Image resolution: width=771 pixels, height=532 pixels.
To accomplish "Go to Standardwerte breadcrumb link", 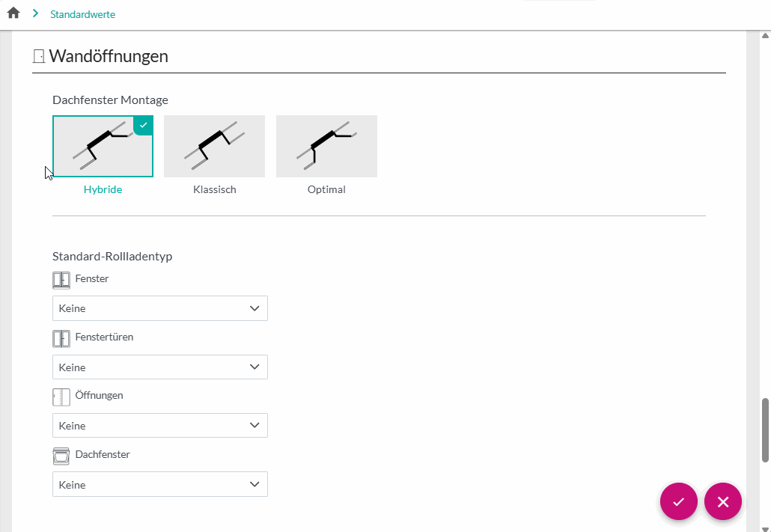I will coord(82,14).
